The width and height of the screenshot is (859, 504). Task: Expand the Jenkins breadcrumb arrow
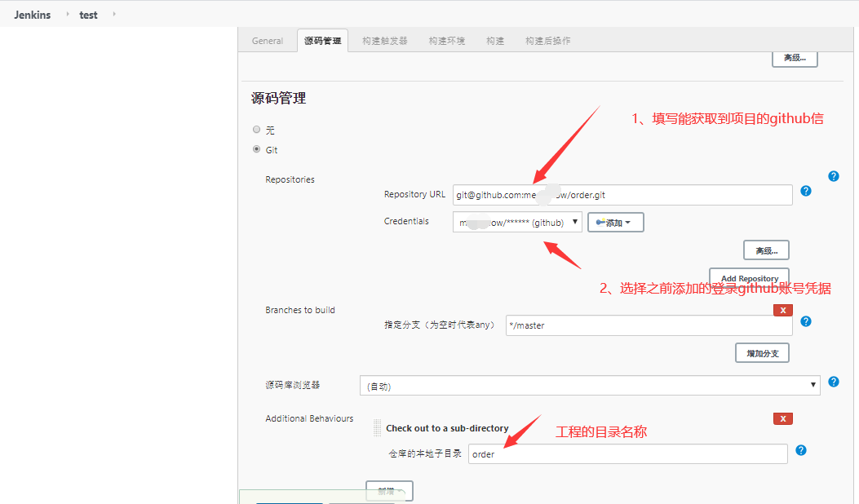pyautogui.click(x=68, y=14)
